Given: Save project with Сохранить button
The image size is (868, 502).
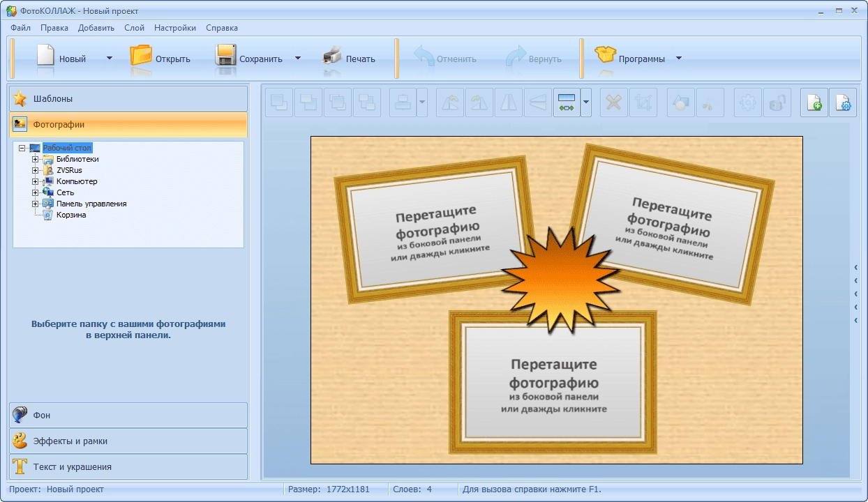Looking at the screenshot, I should (x=250, y=59).
